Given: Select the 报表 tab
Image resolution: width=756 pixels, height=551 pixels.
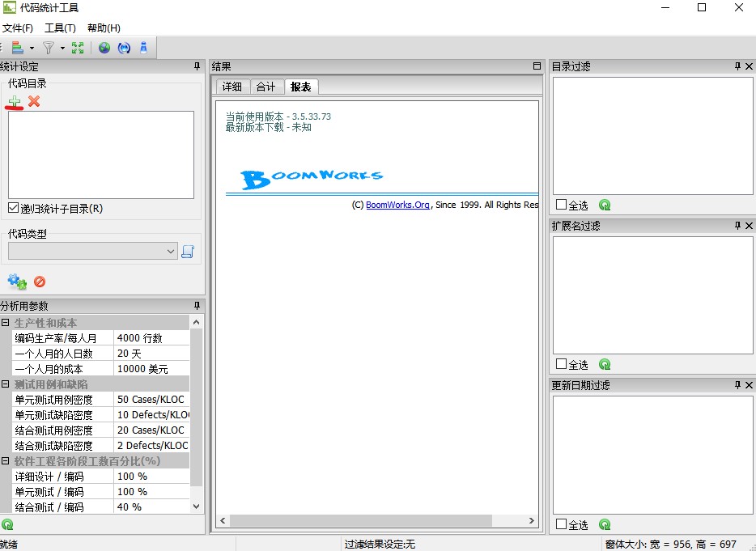Looking at the screenshot, I should click(301, 87).
